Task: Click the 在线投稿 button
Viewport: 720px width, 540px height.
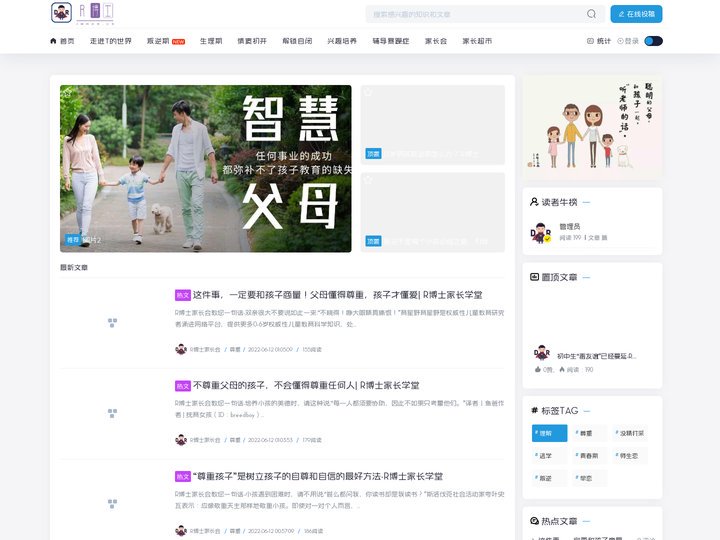Action: 636,14
